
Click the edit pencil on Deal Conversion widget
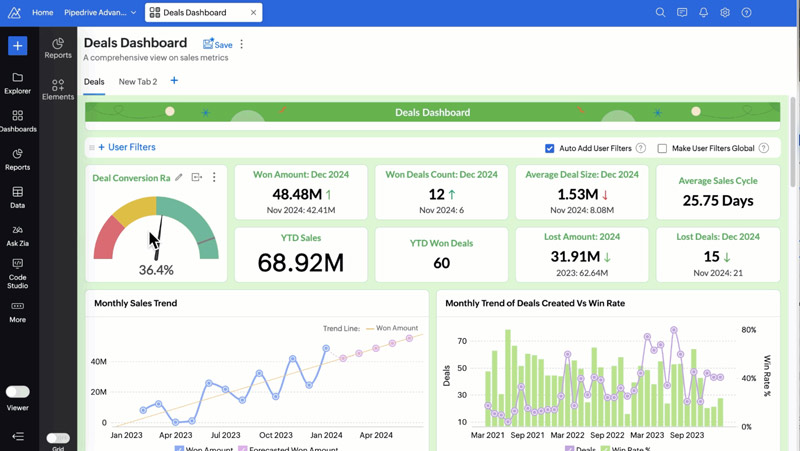179,178
